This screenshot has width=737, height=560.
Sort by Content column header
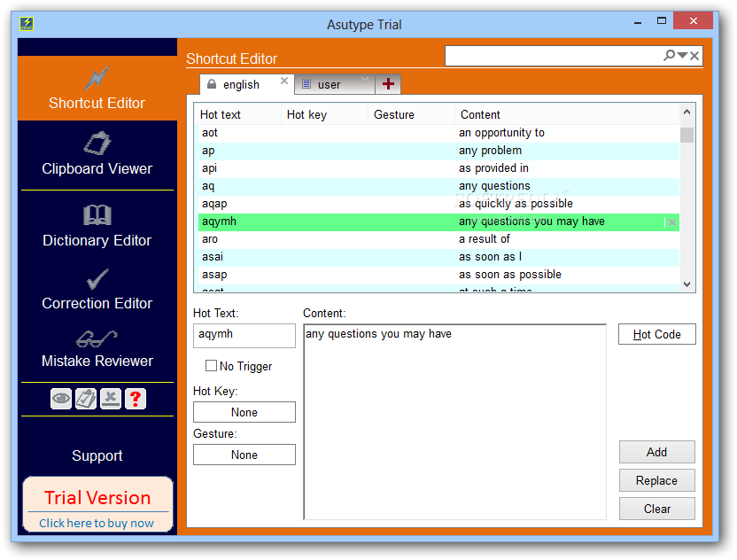tap(567, 114)
